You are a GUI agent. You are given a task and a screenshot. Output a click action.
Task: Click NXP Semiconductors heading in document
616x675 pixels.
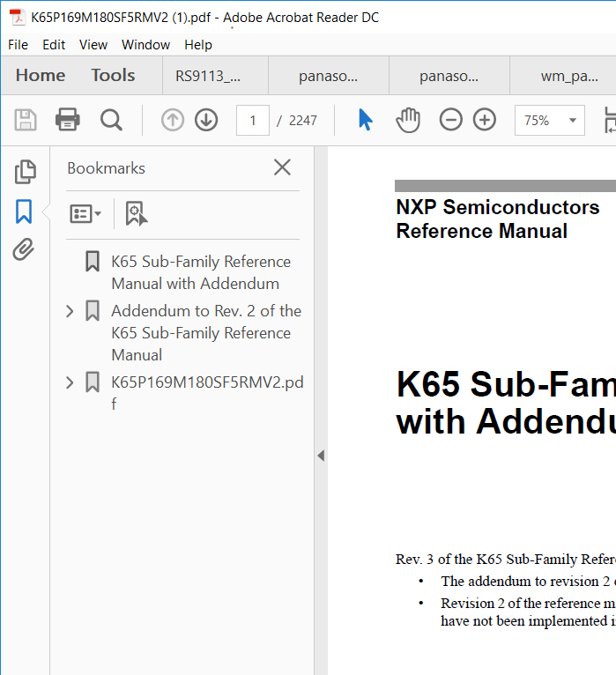498,207
